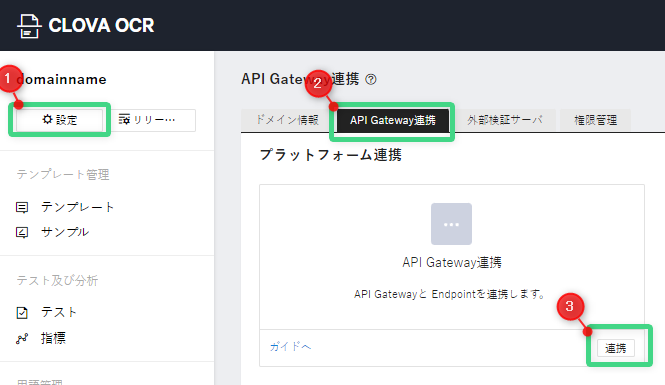The width and height of the screenshot is (665, 385).
Task: Open the 設定 settings button
Action: (x=60, y=120)
